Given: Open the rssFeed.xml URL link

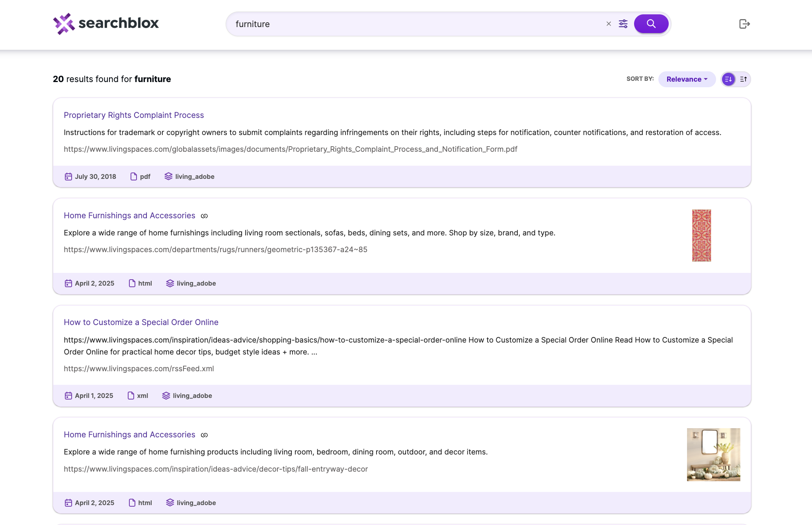Looking at the screenshot, I should pos(139,368).
